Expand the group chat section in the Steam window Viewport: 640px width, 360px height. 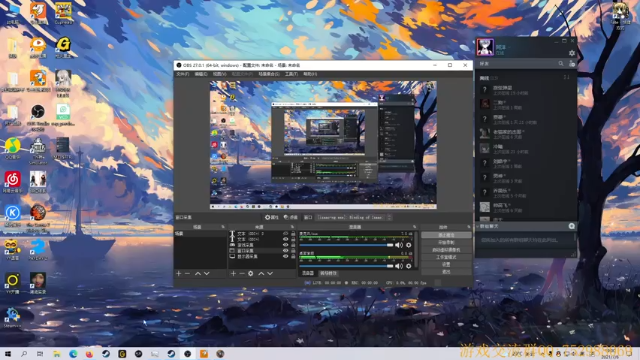click(x=478, y=226)
